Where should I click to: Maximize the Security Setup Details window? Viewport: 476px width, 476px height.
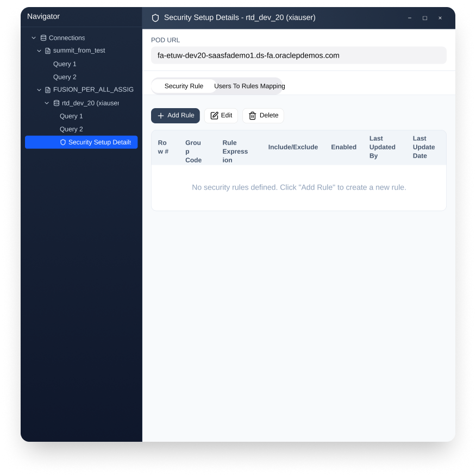click(425, 18)
